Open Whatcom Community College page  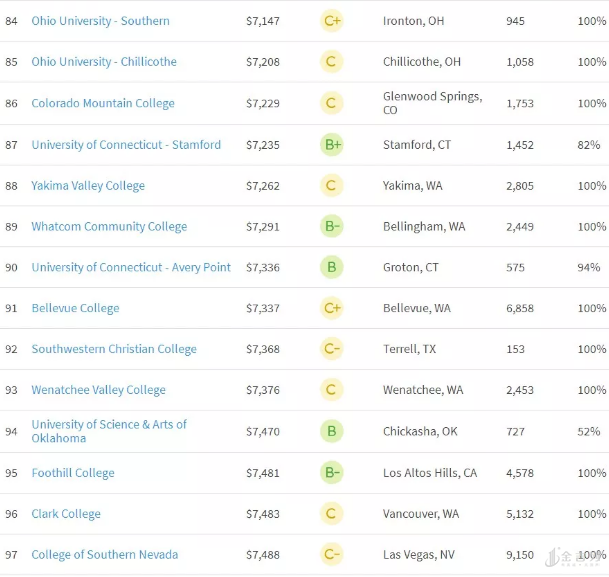(109, 227)
